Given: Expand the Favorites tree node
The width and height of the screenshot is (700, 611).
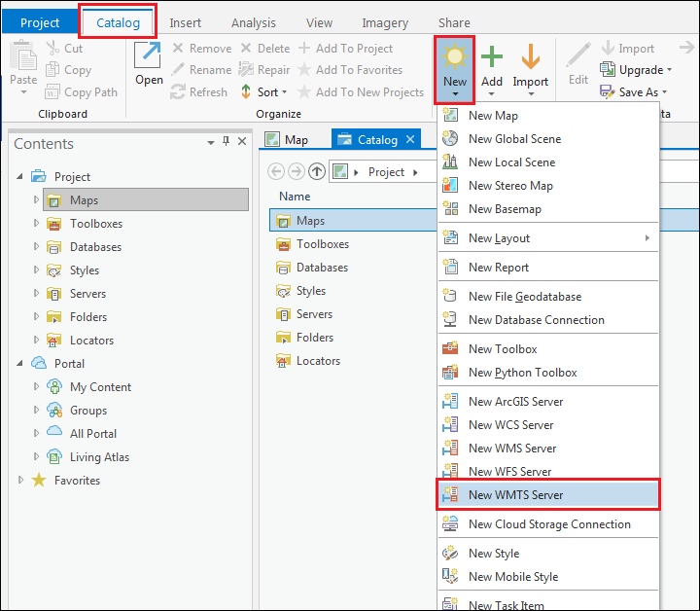Looking at the screenshot, I should pyautogui.click(x=20, y=480).
